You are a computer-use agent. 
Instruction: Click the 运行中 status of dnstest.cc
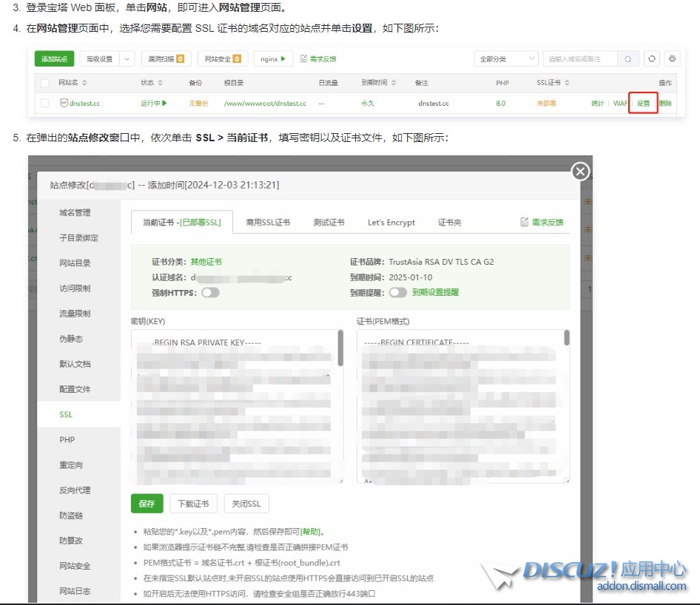click(154, 103)
